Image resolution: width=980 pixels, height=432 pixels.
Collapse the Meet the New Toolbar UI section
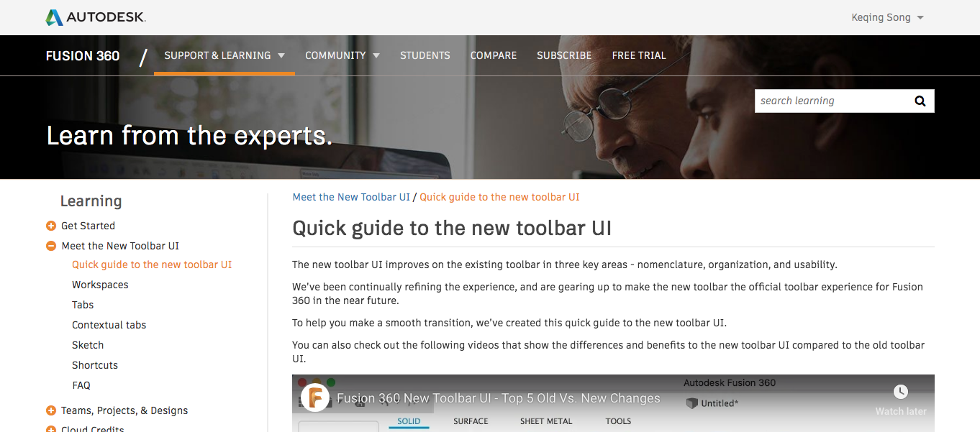tap(51, 246)
